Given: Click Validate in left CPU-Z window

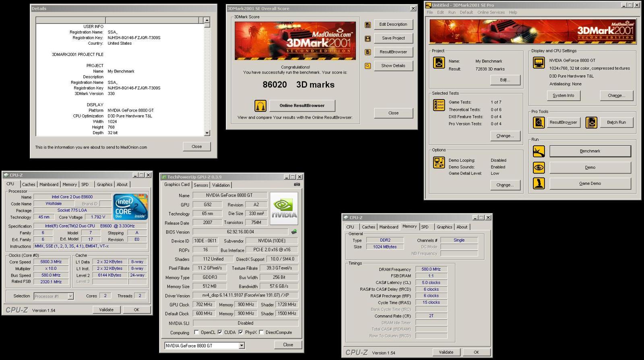Looking at the screenshot, I should [106, 310].
